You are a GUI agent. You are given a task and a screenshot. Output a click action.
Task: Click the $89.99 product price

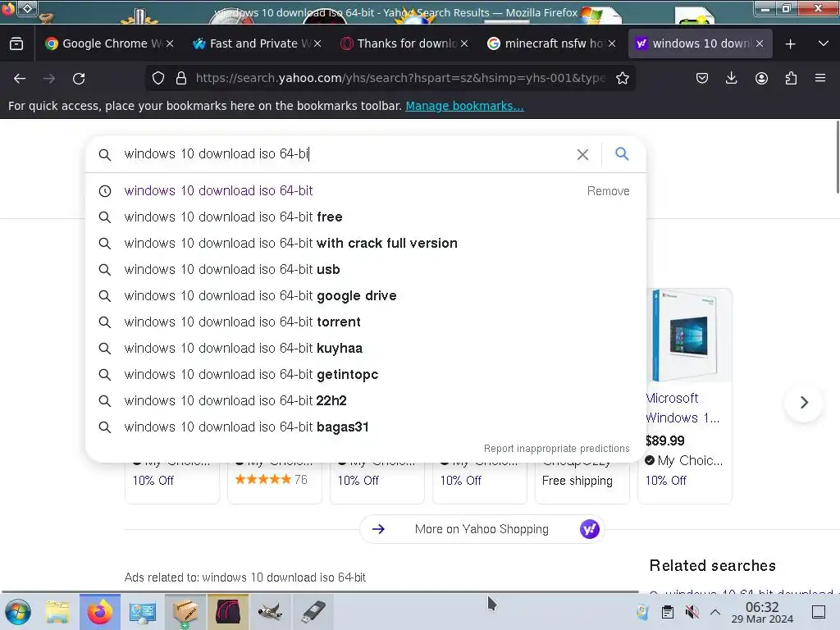(x=664, y=441)
